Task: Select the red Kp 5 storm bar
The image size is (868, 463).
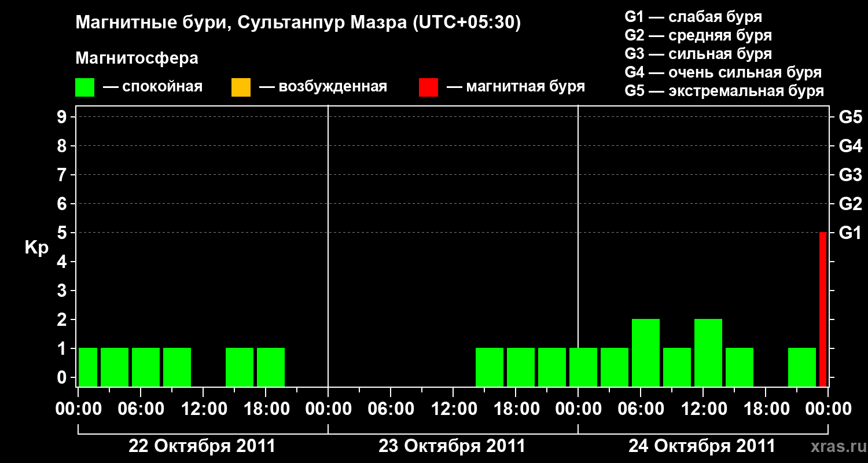Action: click(x=823, y=310)
